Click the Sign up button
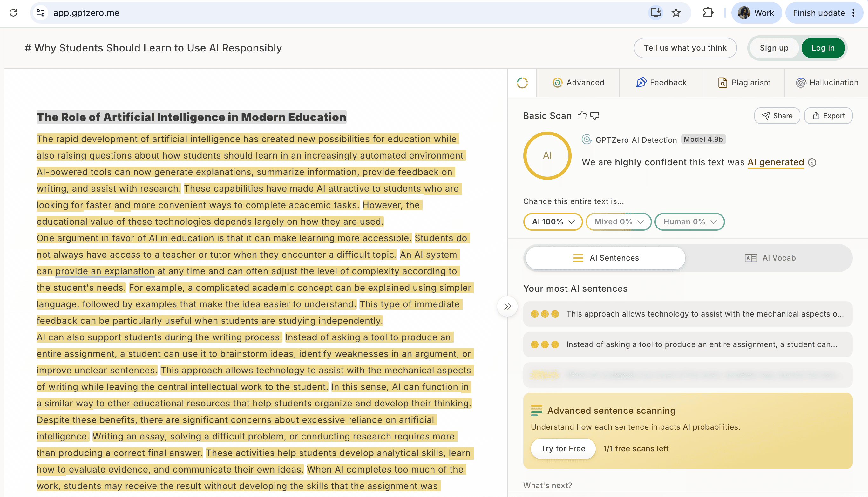 coord(774,48)
